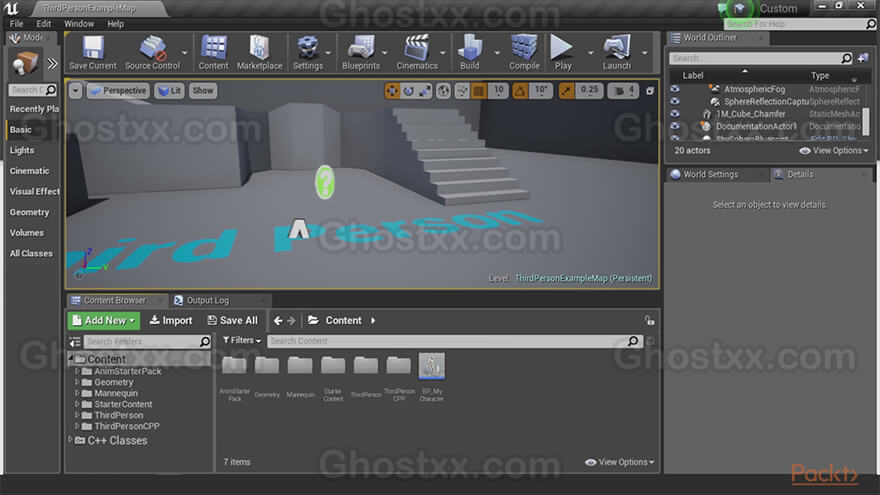Expand the AnimStarterPack folder in tree
Screen dimensions: 880x495
[x=77, y=371]
